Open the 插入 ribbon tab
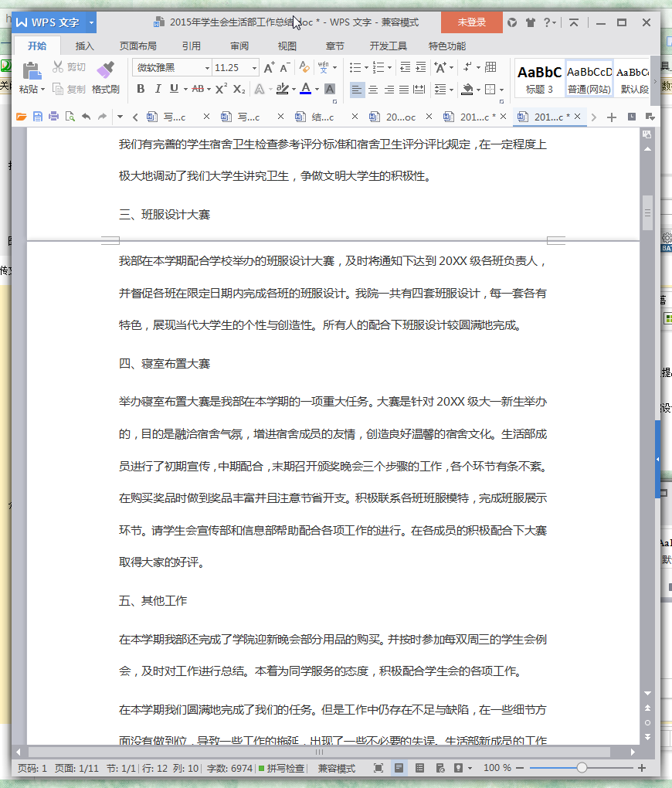Viewport: 672px width, 788px height. (x=84, y=46)
